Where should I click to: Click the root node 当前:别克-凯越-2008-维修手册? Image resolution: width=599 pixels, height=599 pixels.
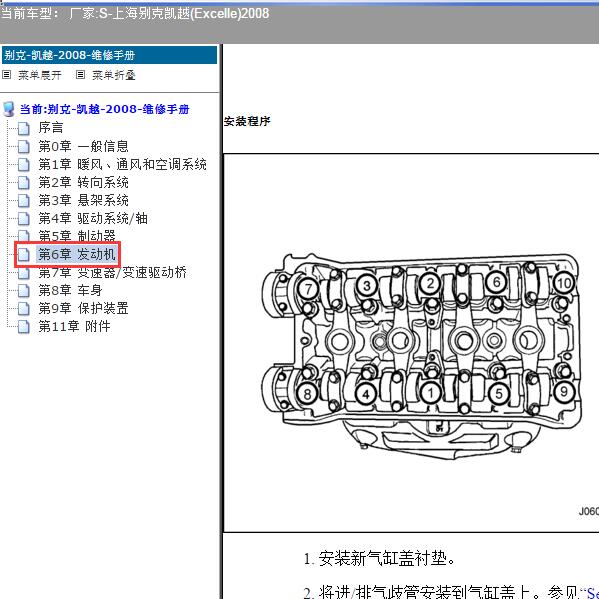click(x=104, y=109)
